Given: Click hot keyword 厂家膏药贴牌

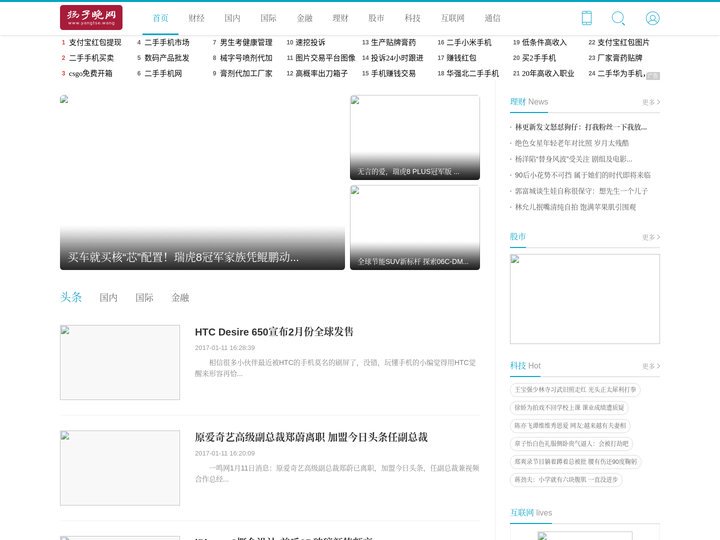Looking at the screenshot, I should [x=619, y=58].
